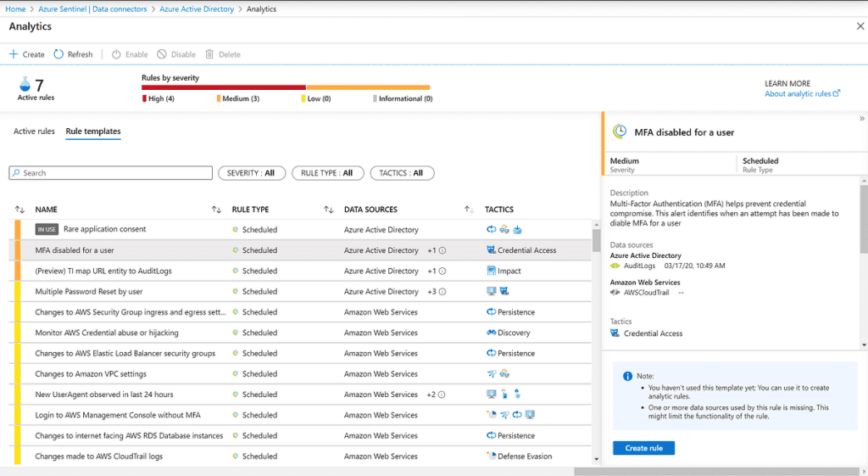This screenshot has height=476, width=868.
Task: Open the SEVERITY : All filter
Action: coord(251,173)
